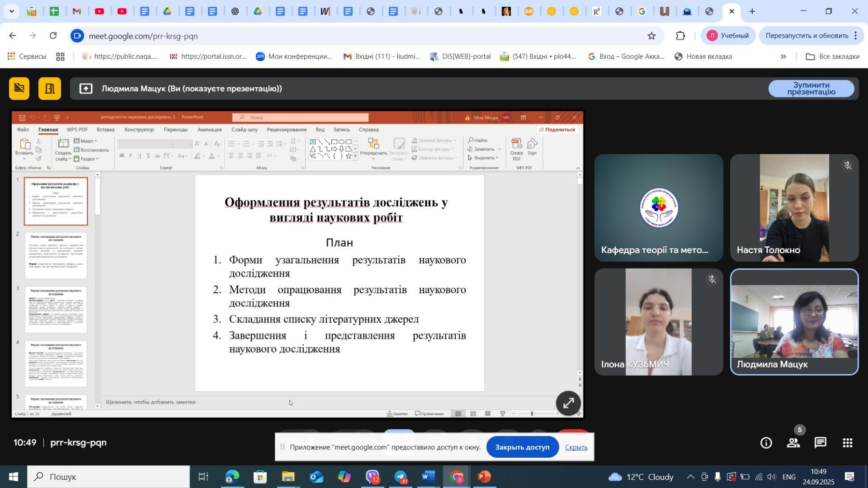Image resolution: width=868 pixels, height=488 pixels.
Task: Click the Скрыть link in sharing bar
Action: coord(576,447)
